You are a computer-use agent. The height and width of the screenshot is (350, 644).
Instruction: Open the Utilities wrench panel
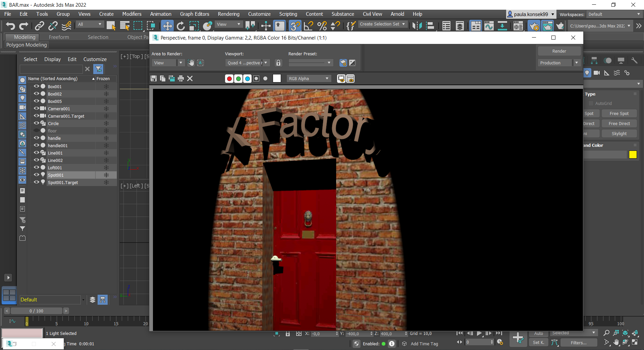[634, 60]
